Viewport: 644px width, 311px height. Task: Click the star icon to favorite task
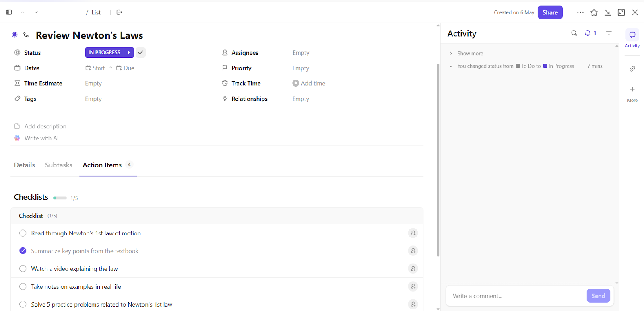pos(594,12)
